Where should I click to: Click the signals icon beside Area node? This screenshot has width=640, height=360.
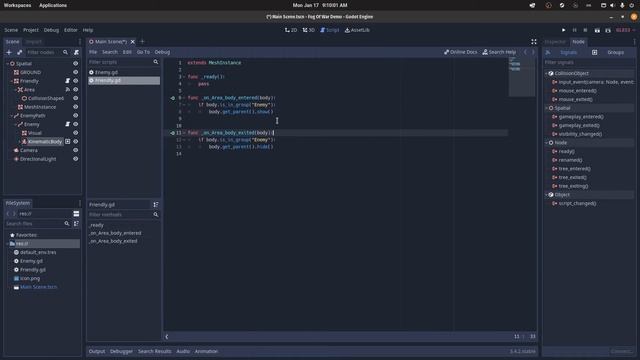pyautogui.click(x=68, y=89)
